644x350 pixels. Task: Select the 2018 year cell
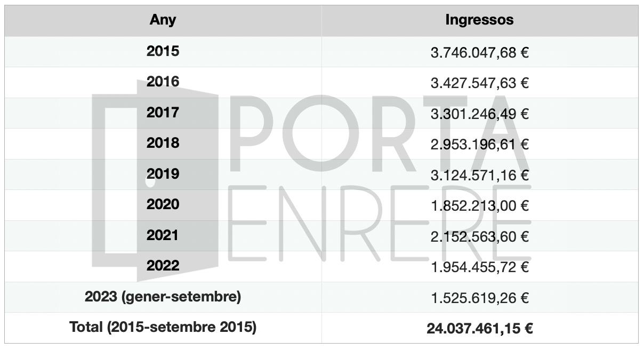(x=163, y=143)
